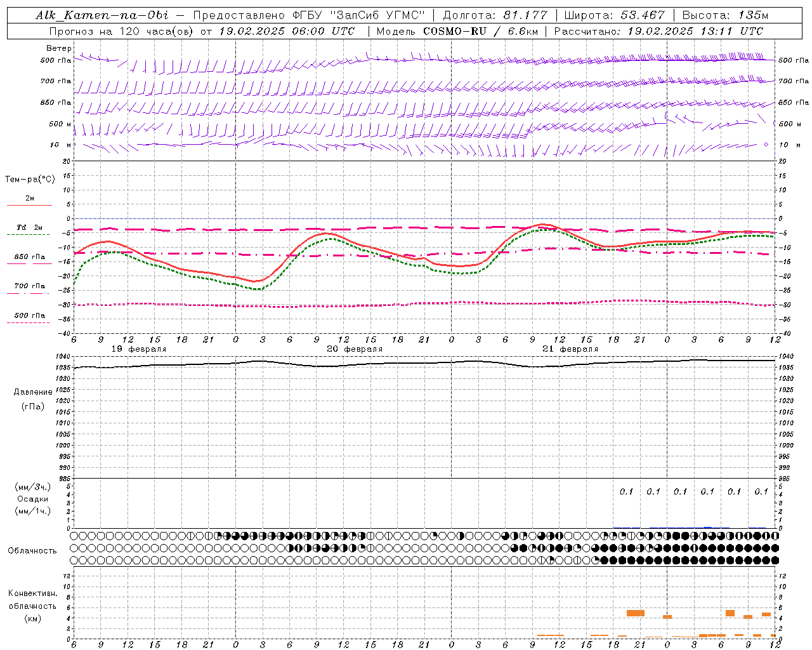
Task: Click the "21 февраля" date label
Action: pos(570,349)
